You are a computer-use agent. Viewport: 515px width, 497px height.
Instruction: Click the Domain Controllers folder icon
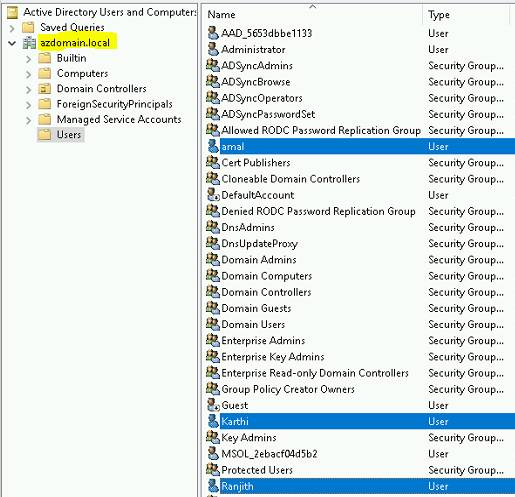[45, 89]
